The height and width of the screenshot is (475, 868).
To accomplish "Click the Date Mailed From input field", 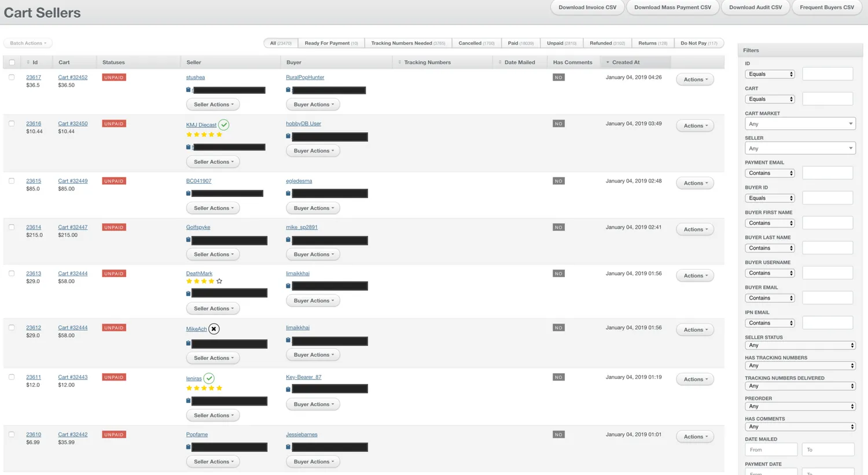I will click(x=771, y=450).
